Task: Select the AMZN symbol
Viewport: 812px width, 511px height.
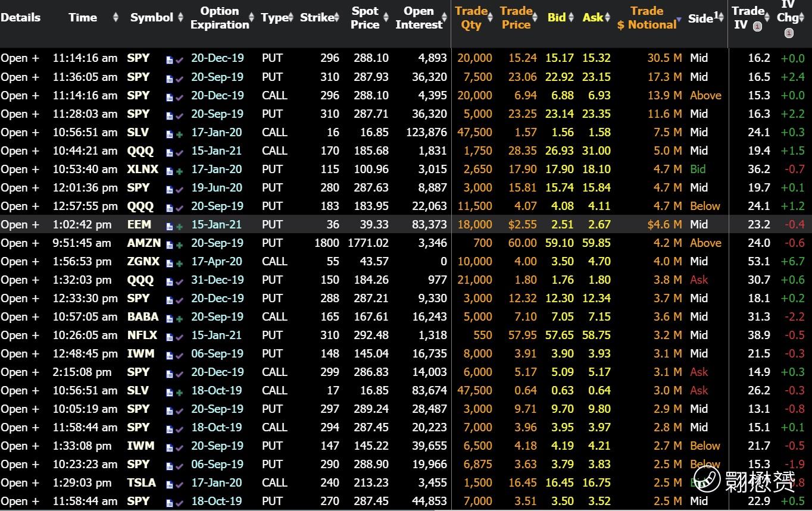Action: pos(144,243)
